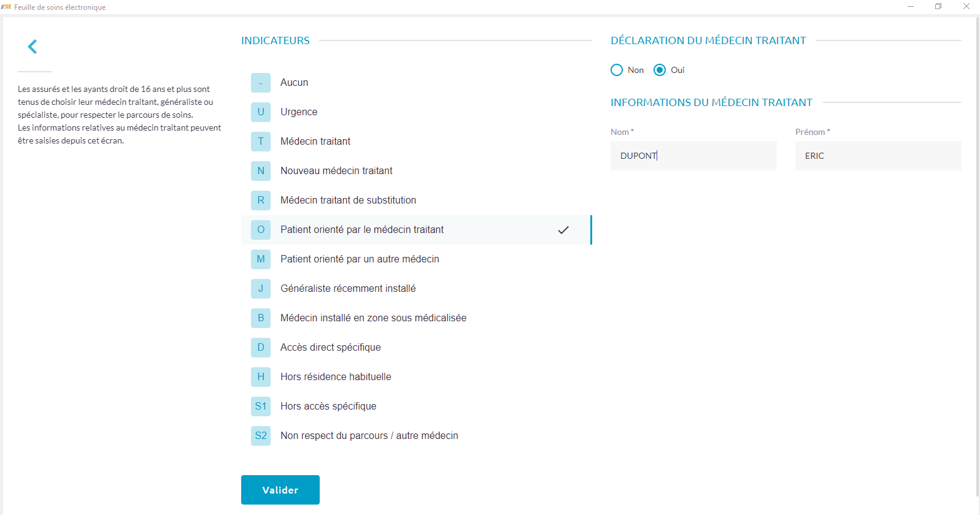Go back using the left chevron arrow
The image size is (980, 515).
33,47
